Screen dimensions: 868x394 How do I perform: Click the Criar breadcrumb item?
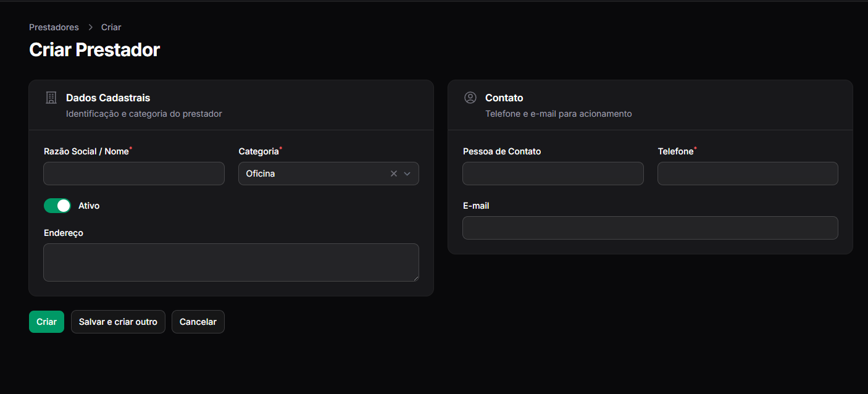111,27
